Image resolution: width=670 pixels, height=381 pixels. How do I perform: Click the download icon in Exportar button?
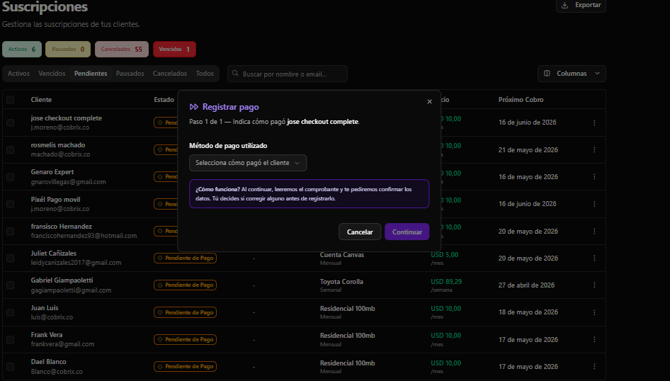[x=565, y=5]
